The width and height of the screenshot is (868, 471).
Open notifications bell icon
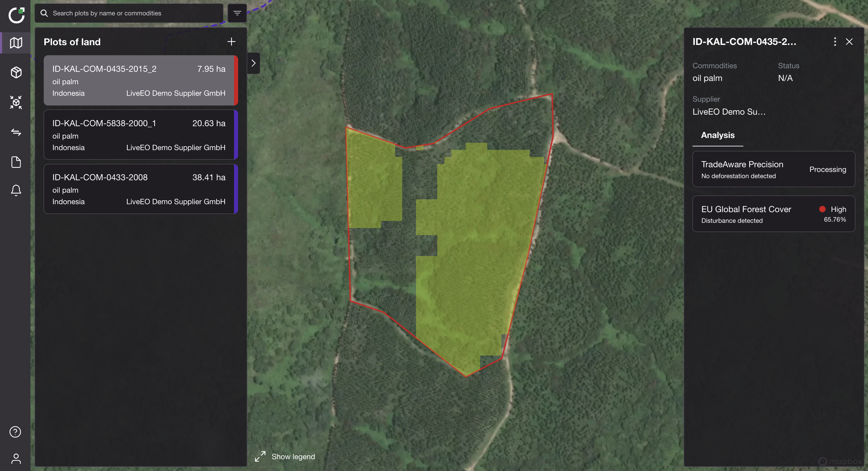click(x=16, y=190)
